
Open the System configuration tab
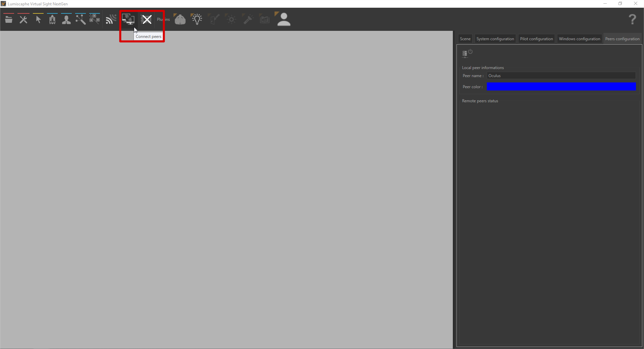click(495, 39)
